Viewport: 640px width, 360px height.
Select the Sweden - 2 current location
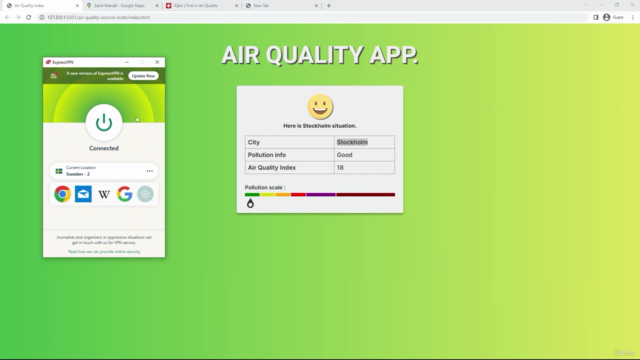[104, 171]
